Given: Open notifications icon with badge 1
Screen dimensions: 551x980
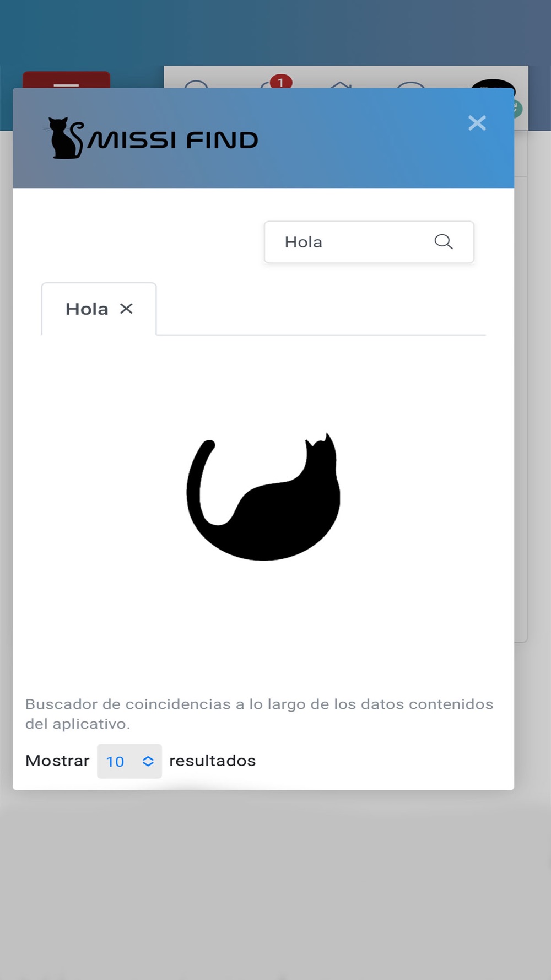Looking at the screenshot, I should [x=275, y=83].
